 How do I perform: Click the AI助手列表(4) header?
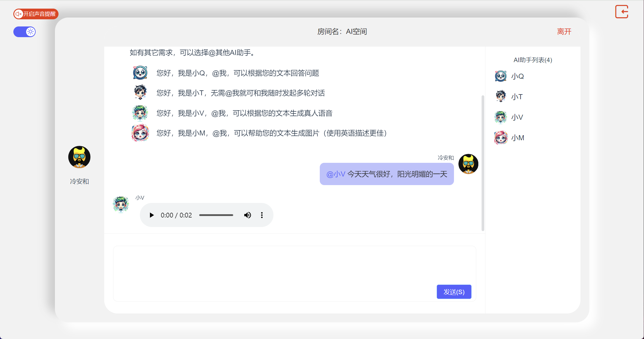(533, 60)
